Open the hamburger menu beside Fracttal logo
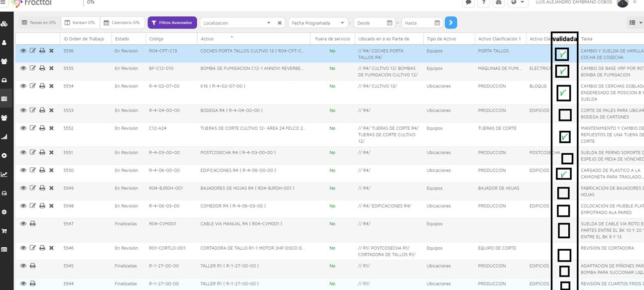Viewport: 644px width, 290px height. coord(3,2)
